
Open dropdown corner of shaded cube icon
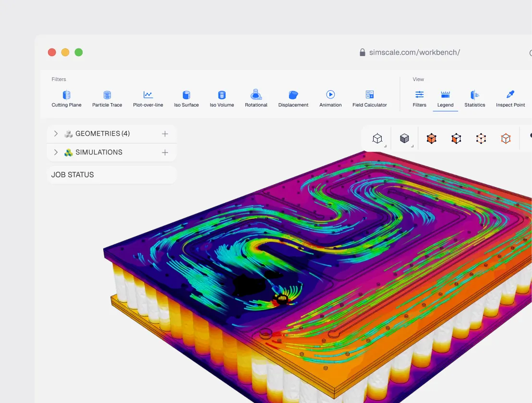click(x=412, y=146)
